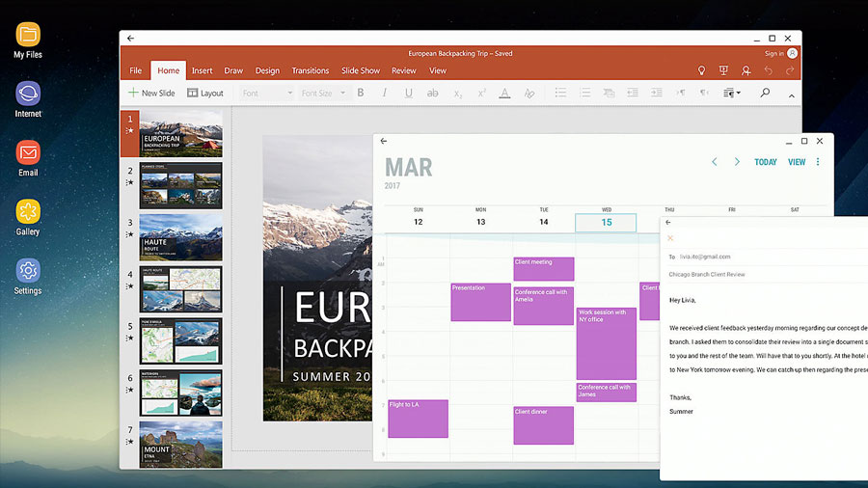The height and width of the screenshot is (488, 868).
Task: Open the Calendar more options menu
Action: click(x=818, y=162)
